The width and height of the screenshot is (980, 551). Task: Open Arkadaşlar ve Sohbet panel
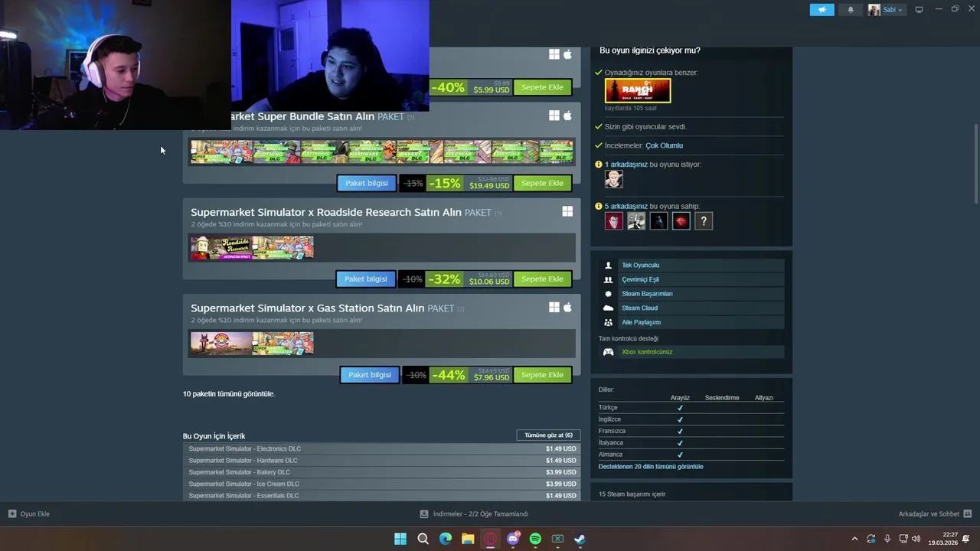point(935,514)
